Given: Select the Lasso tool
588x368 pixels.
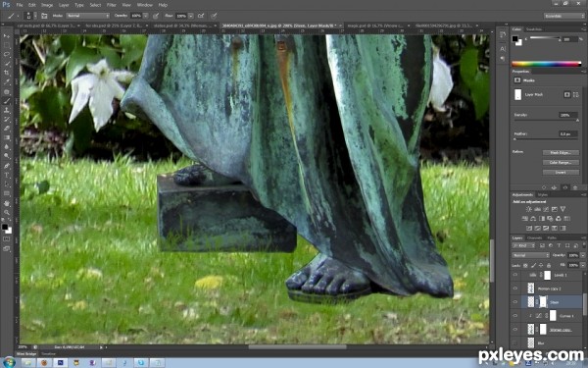Looking at the screenshot, I should 7,54.
